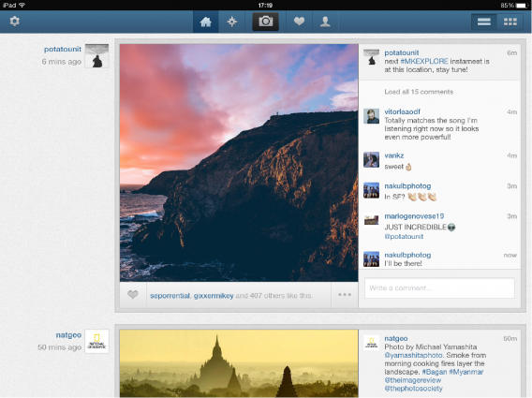Open the Bagan temples photo
532x398 pixels.
click(239, 363)
